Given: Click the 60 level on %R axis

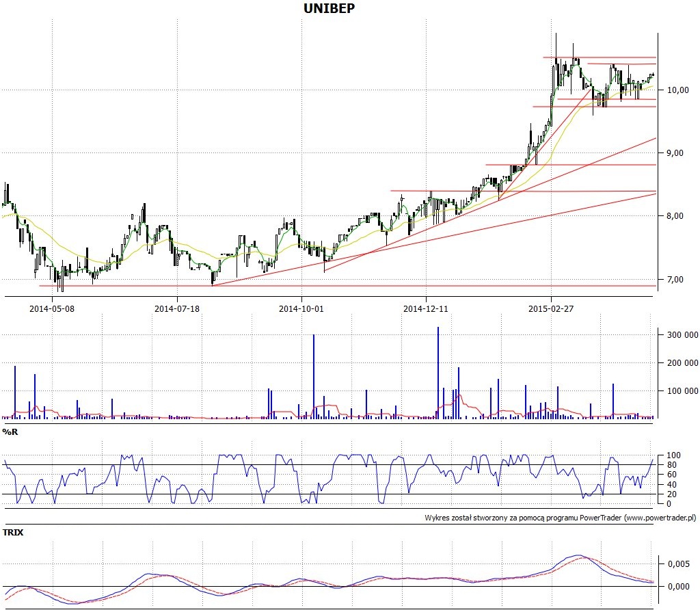Looking at the screenshot, I should (x=671, y=475).
